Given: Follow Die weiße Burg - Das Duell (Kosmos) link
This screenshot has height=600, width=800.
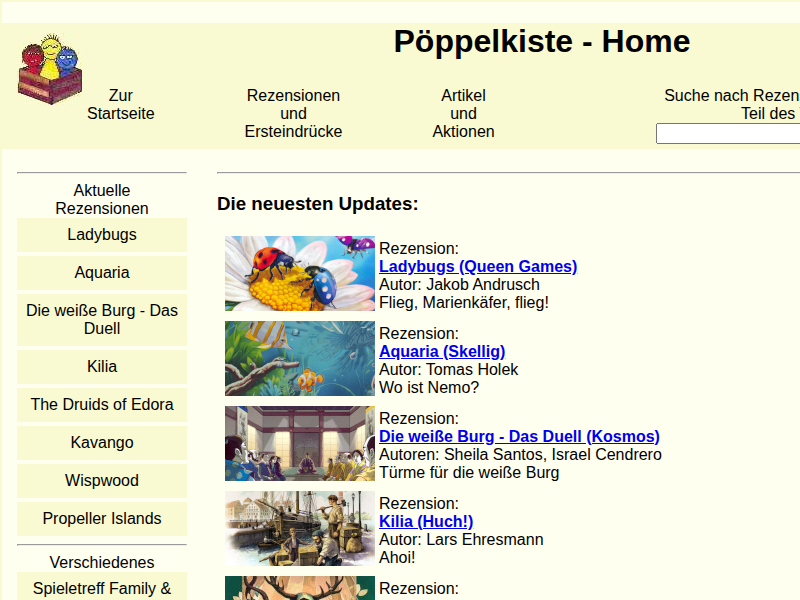Looking at the screenshot, I should [519, 437].
